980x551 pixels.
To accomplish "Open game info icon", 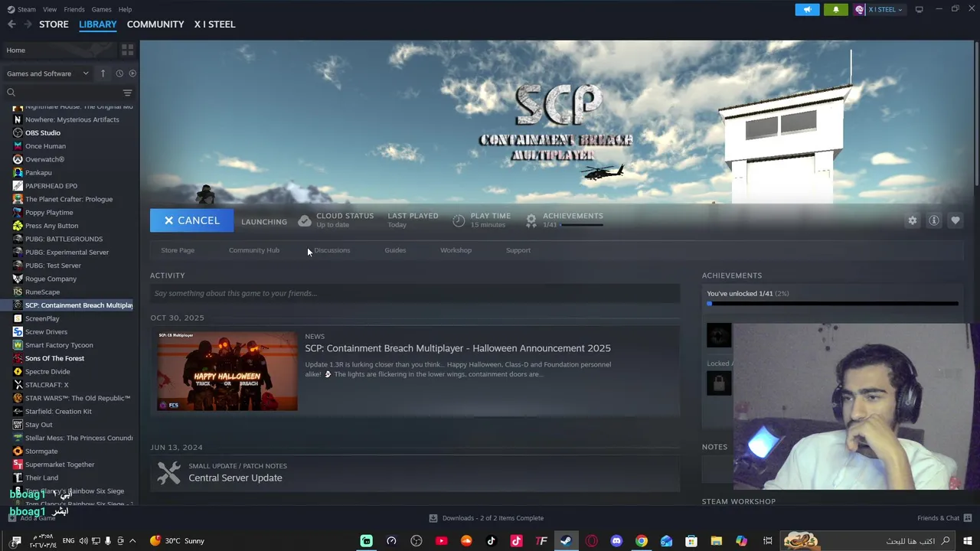I will [x=933, y=220].
